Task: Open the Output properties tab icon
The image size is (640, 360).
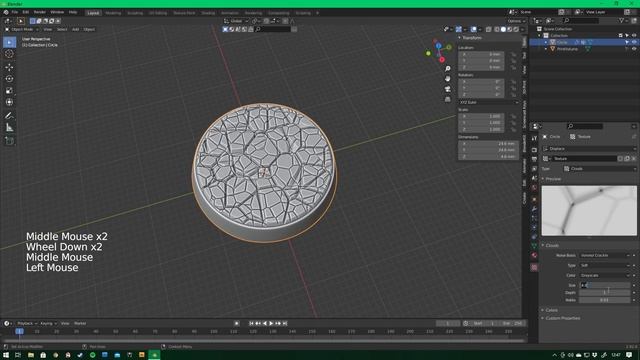Action: 534,159
